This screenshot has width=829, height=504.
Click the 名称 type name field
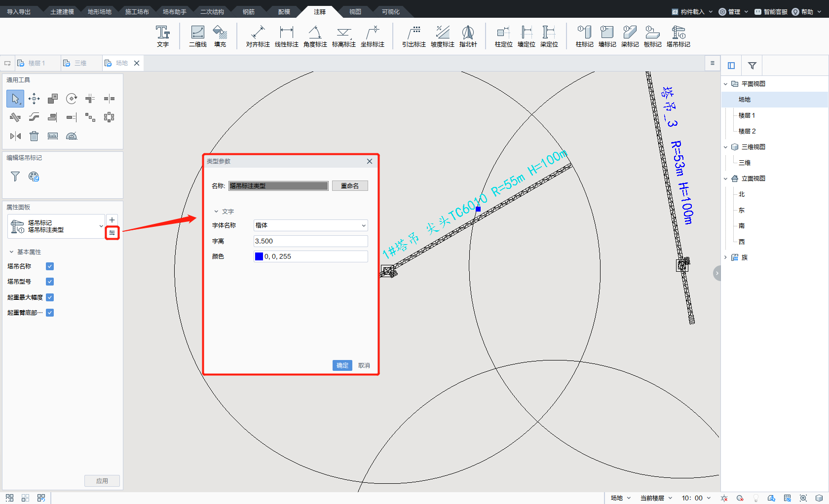(x=279, y=186)
